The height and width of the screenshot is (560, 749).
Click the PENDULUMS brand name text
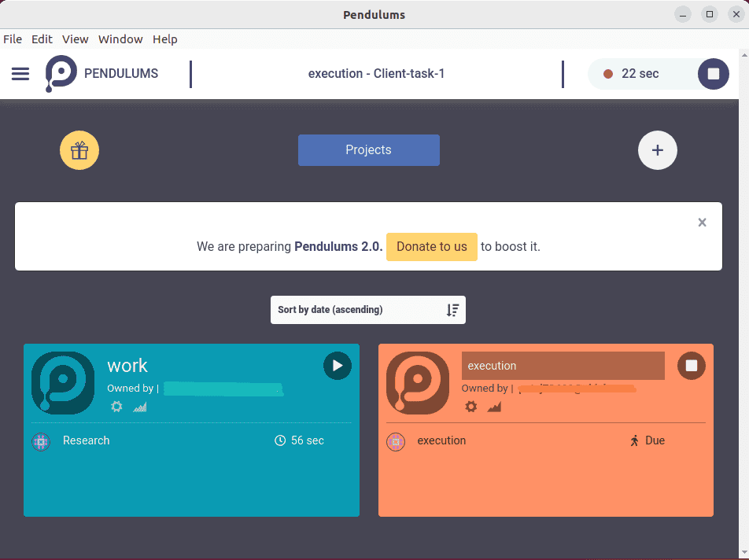click(121, 73)
